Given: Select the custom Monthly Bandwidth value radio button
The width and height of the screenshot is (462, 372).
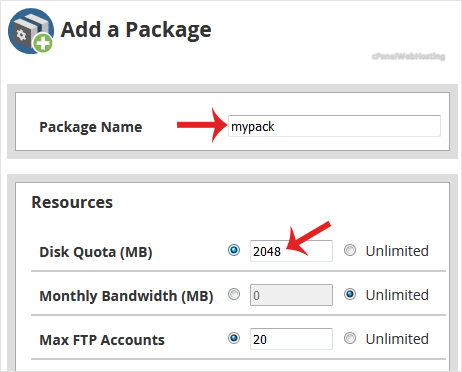Looking at the screenshot, I should (234, 294).
